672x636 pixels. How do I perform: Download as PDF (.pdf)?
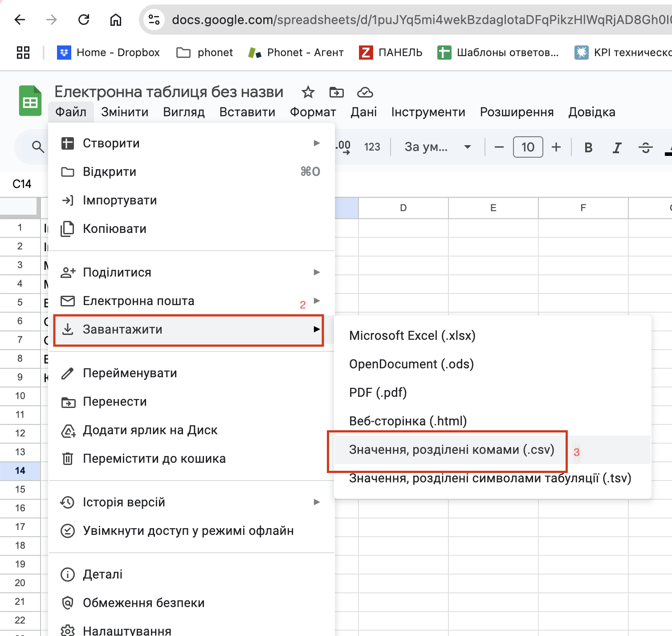point(493,392)
